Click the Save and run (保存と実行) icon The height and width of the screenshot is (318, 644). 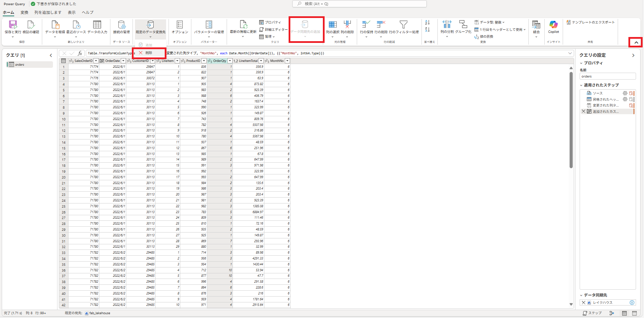[x=13, y=25]
